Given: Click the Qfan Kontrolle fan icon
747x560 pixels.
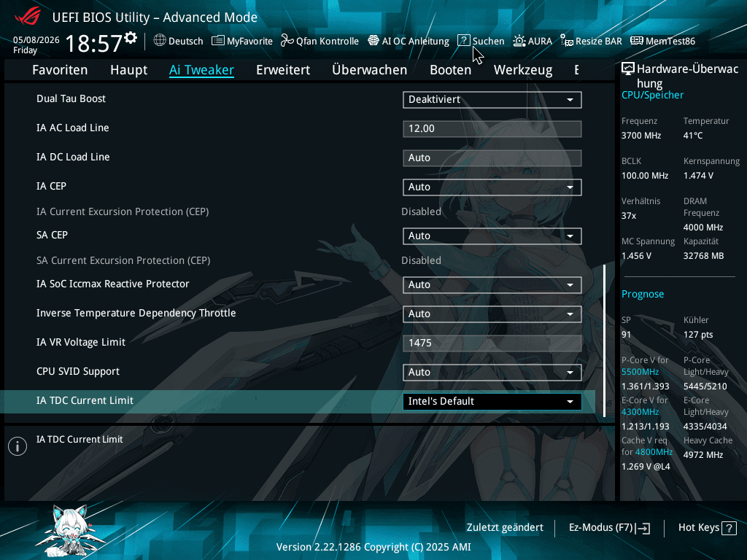Looking at the screenshot, I should [287, 41].
